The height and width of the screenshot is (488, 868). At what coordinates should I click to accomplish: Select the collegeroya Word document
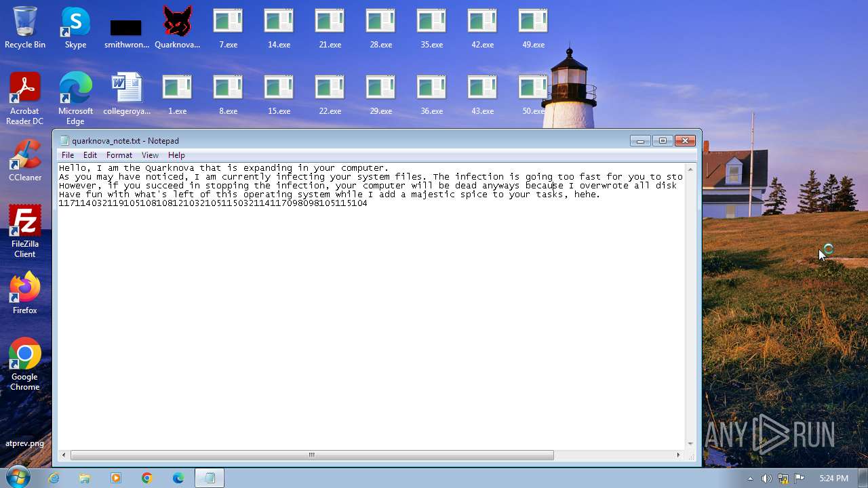tap(127, 94)
